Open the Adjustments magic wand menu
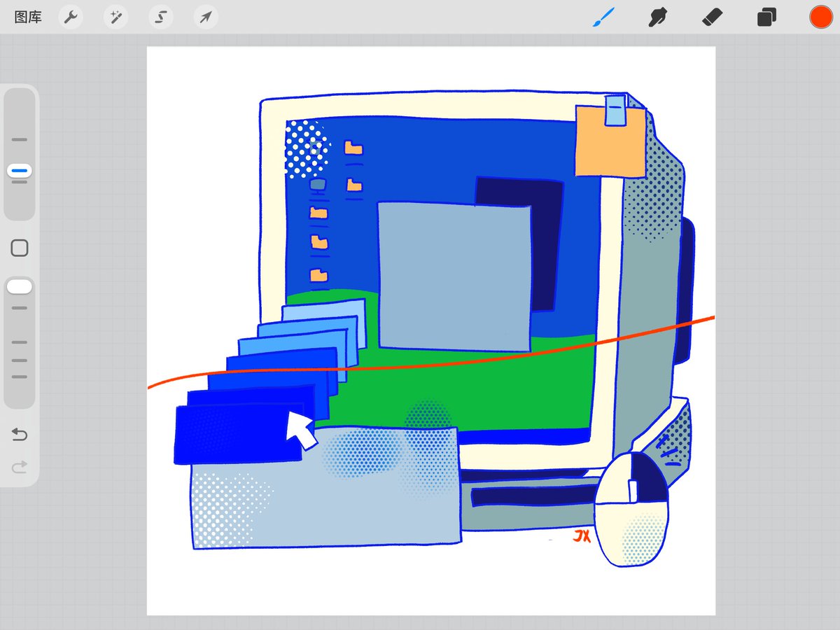The width and height of the screenshot is (840, 630). pos(115,17)
